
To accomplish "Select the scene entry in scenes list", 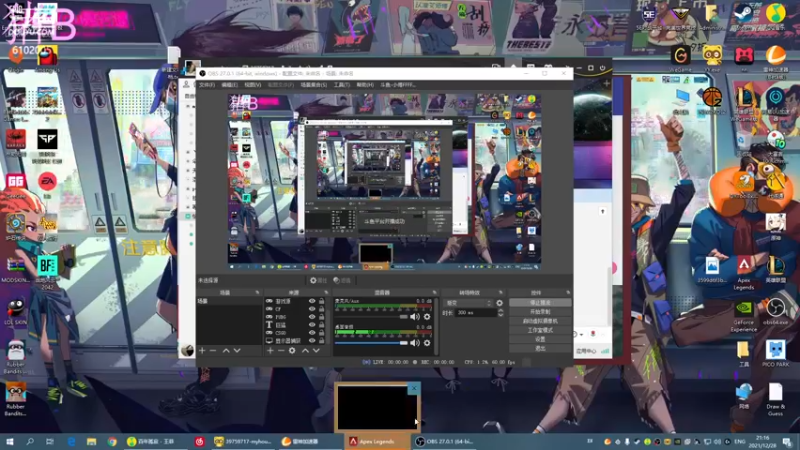I will point(229,302).
